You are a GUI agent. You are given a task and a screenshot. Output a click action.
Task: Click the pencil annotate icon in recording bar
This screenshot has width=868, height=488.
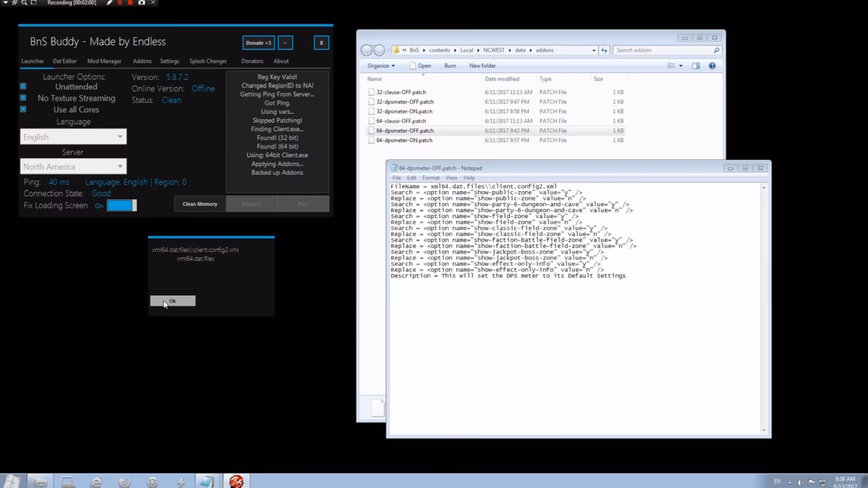pos(109,3)
